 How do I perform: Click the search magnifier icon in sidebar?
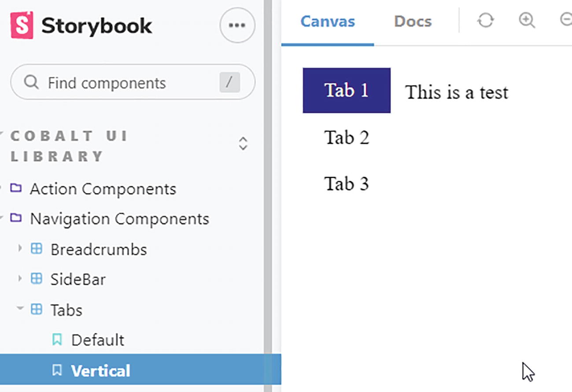pyautogui.click(x=31, y=82)
